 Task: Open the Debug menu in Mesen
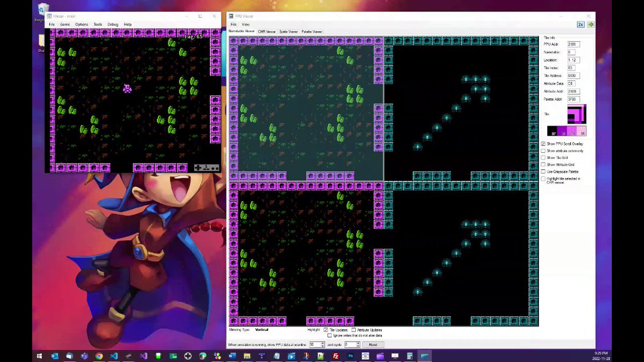pos(113,24)
